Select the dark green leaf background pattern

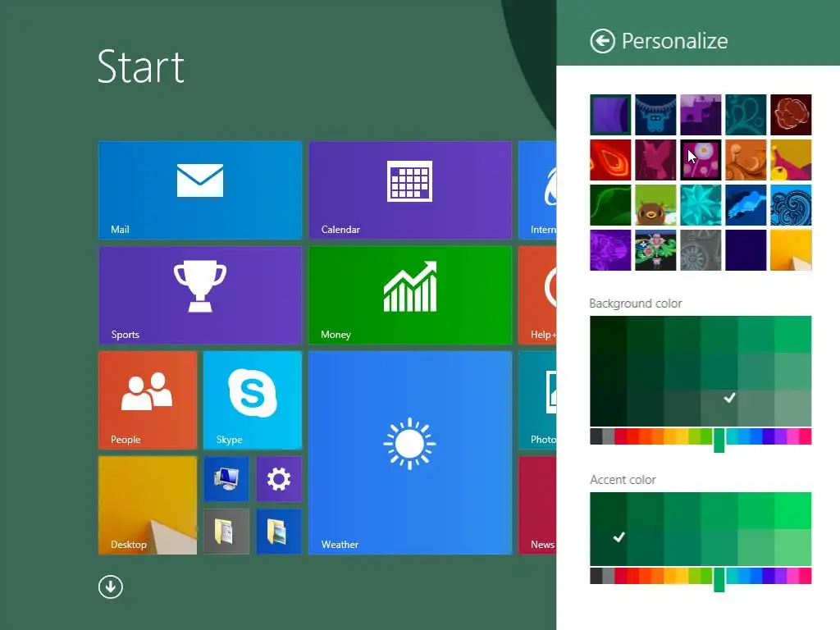coord(610,205)
